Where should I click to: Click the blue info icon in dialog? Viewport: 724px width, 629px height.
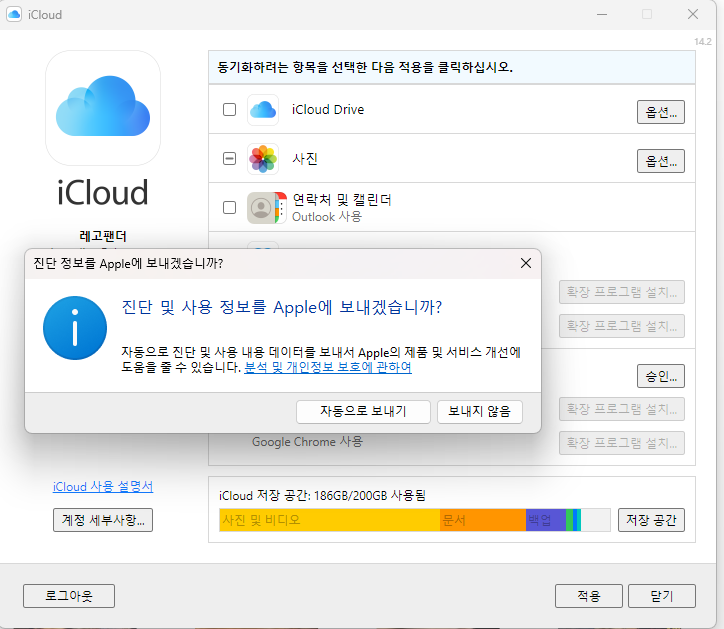(75, 328)
